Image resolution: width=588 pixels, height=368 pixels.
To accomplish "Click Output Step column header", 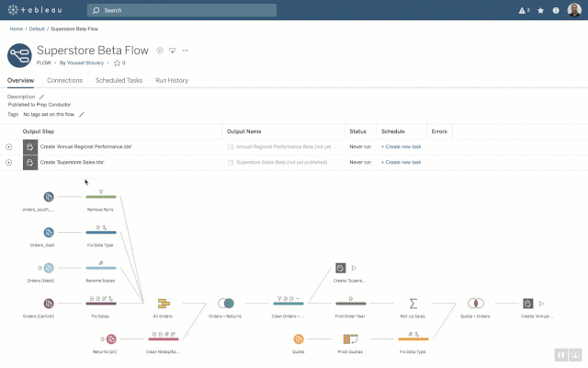I will 39,132.
